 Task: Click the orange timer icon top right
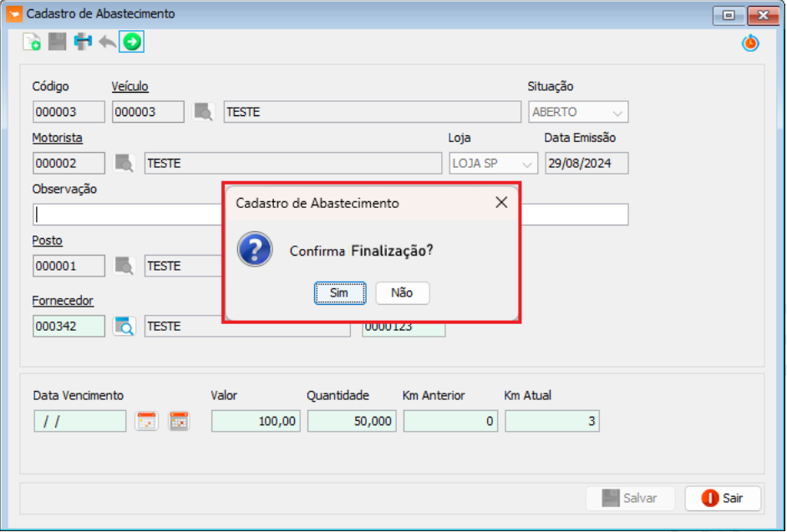coord(750,43)
